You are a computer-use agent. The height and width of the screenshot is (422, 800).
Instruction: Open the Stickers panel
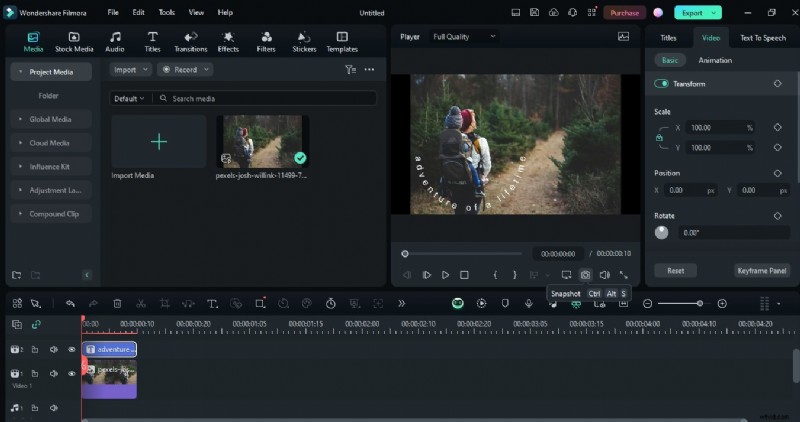coord(304,41)
